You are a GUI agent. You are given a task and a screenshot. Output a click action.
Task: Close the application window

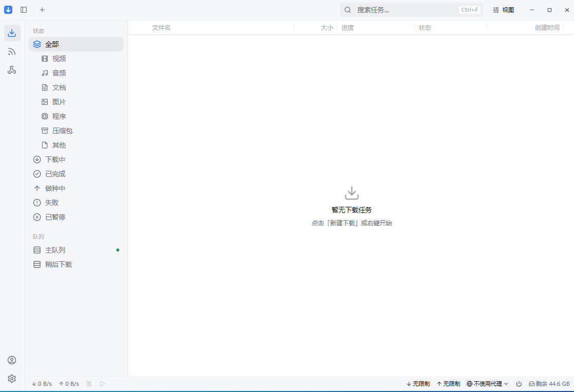(x=567, y=10)
